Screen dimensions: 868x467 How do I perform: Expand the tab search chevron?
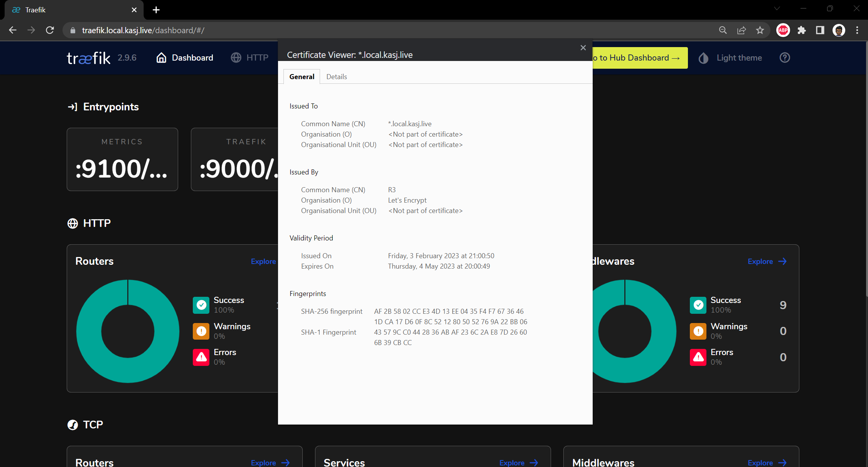tap(777, 8)
